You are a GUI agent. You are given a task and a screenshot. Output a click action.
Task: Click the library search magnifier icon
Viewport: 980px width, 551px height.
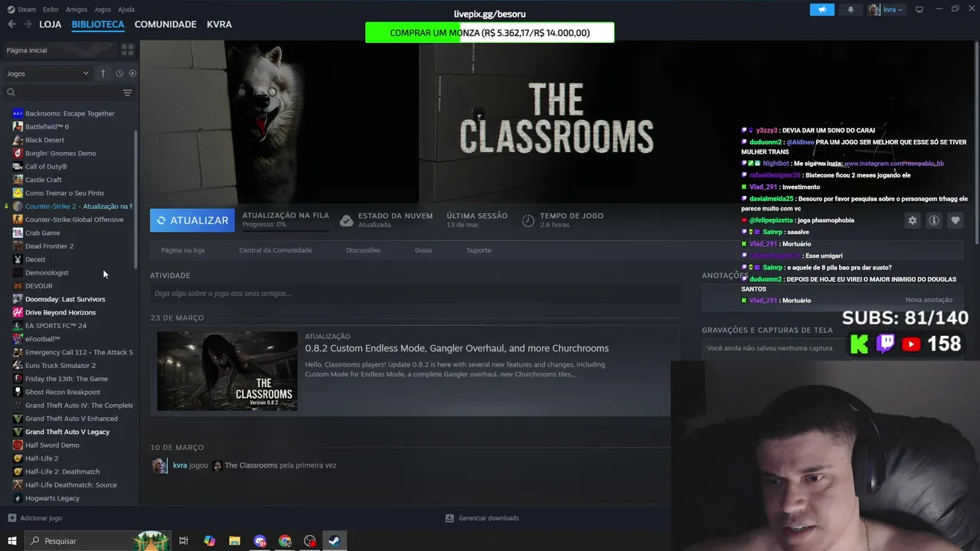(11, 93)
